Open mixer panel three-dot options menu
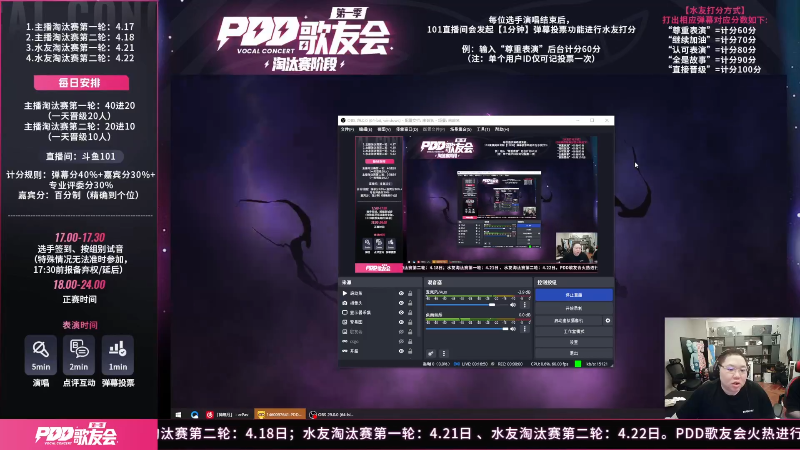 click(x=444, y=353)
